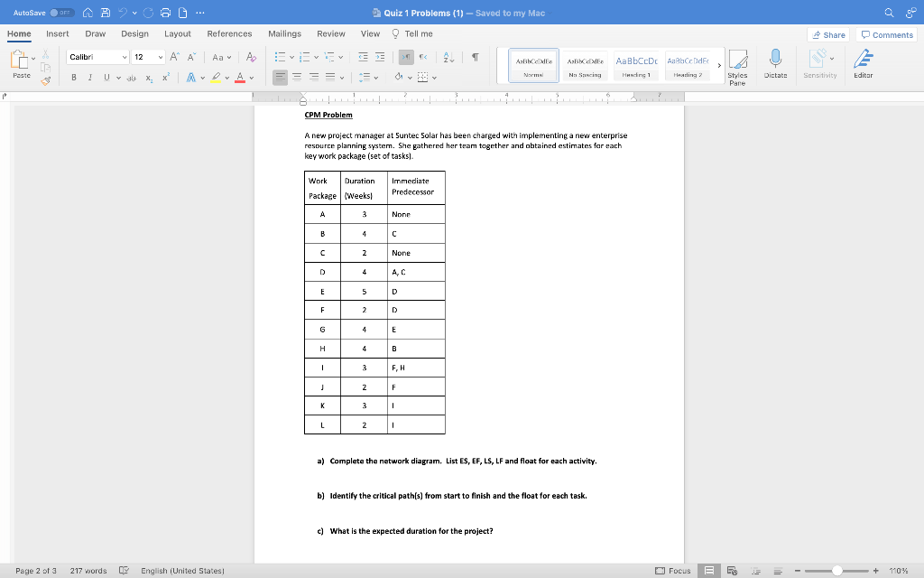
Task: Open the Editor tool
Action: click(864, 64)
